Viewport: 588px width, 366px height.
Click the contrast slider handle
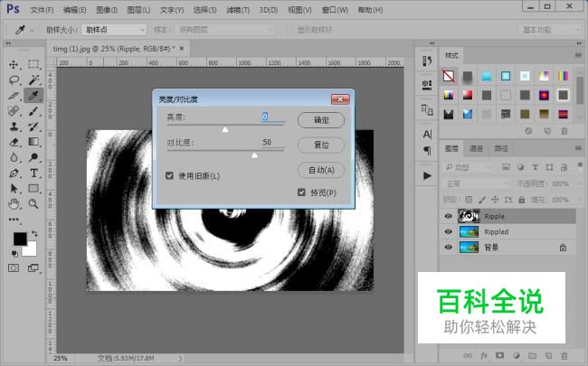(254, 155)
